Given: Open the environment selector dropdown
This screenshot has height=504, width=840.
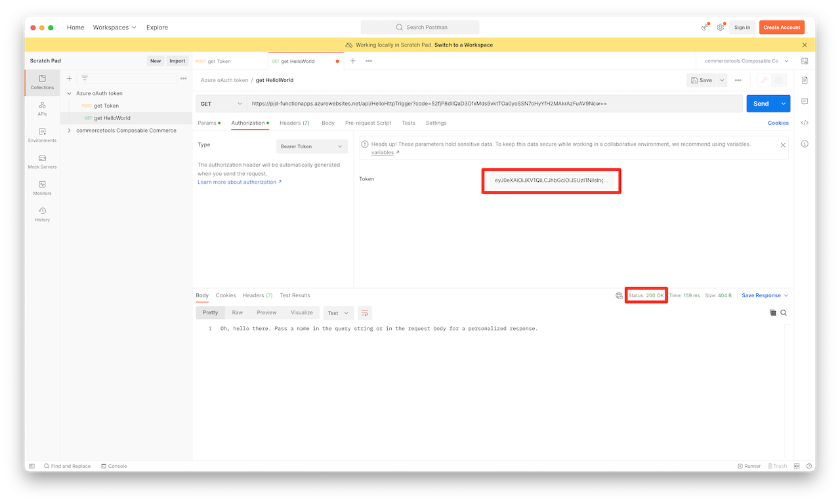Looking at the screenshot, I should 747,61.
